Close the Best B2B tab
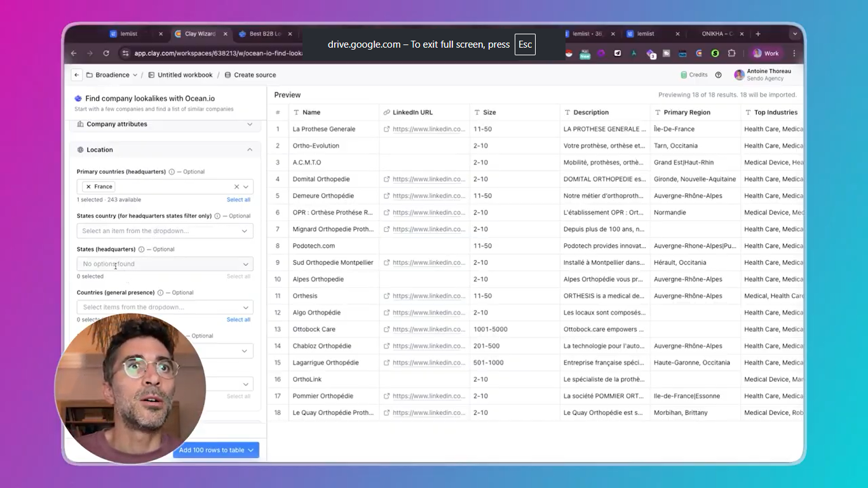 (x=290, y=34)
